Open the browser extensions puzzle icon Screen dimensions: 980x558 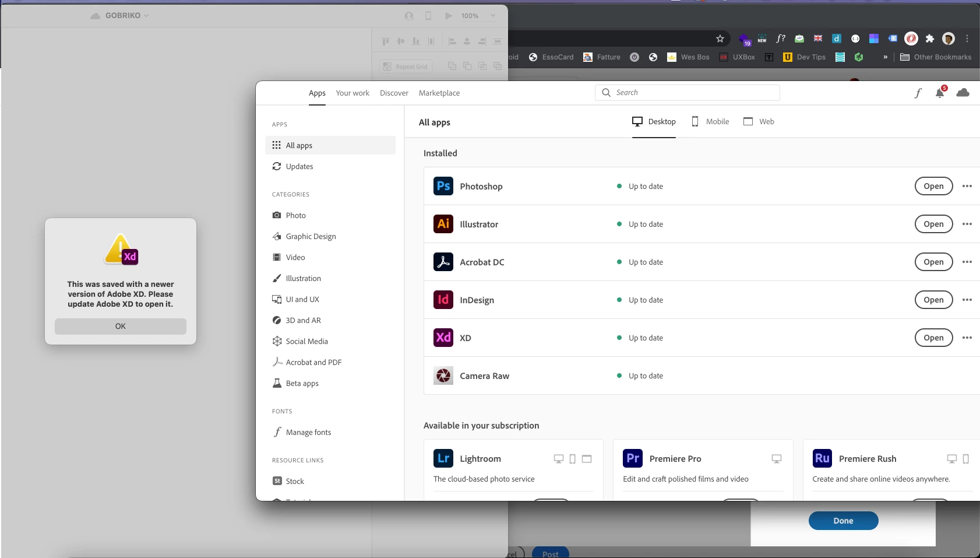[x=930, y=38]
